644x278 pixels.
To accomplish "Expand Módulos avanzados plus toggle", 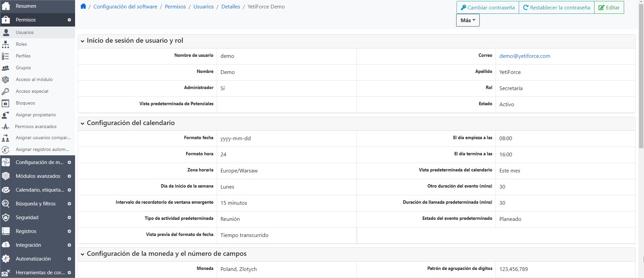I will point(69,176).
